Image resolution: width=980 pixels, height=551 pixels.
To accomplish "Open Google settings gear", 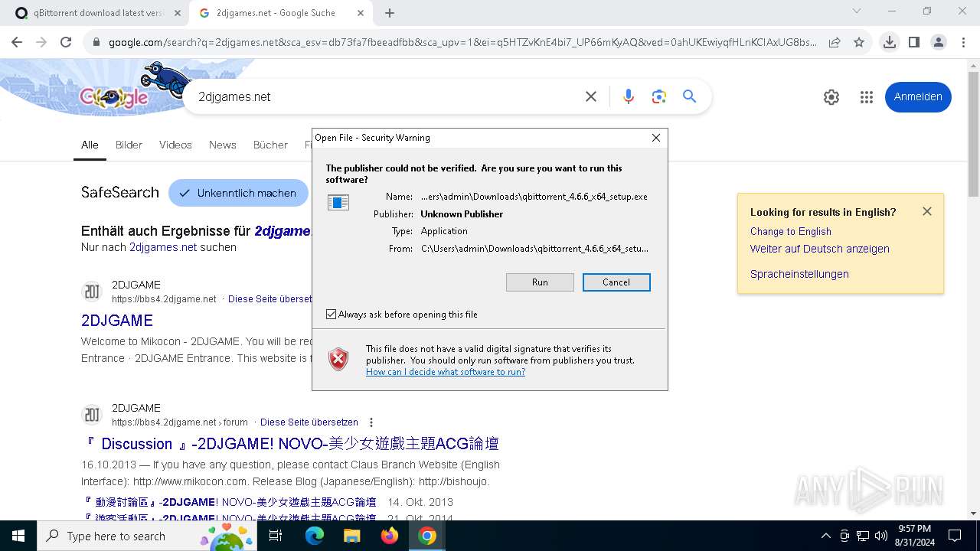I will coord(831,97).
